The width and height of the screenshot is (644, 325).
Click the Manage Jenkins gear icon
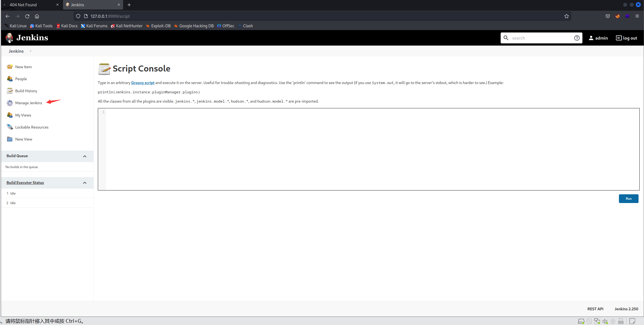(x=10, y=103)
